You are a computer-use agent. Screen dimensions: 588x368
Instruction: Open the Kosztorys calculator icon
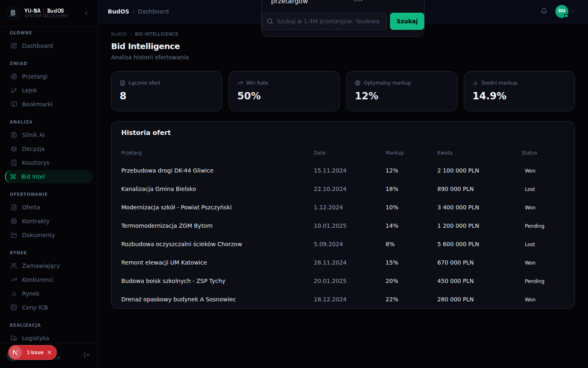tap(14, 163)
